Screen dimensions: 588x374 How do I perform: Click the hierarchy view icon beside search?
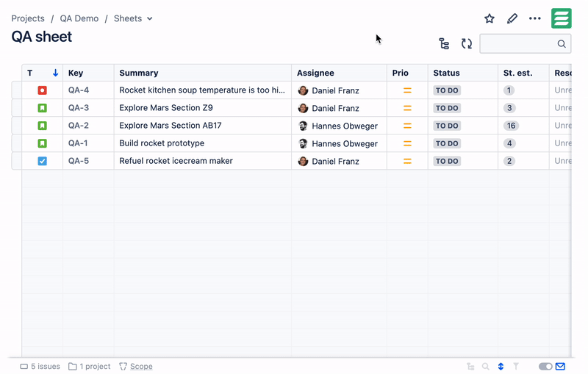tap(444, 44)
